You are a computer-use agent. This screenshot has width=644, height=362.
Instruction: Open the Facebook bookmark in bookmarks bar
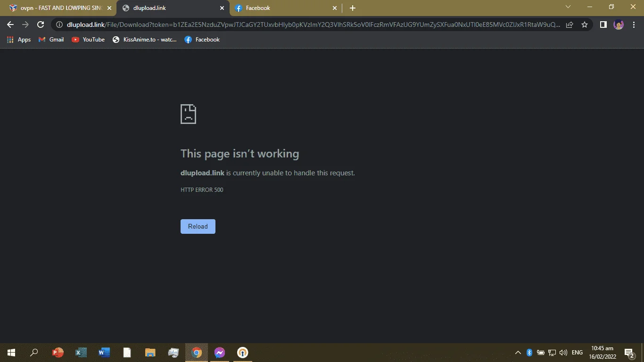coord(202,40)
